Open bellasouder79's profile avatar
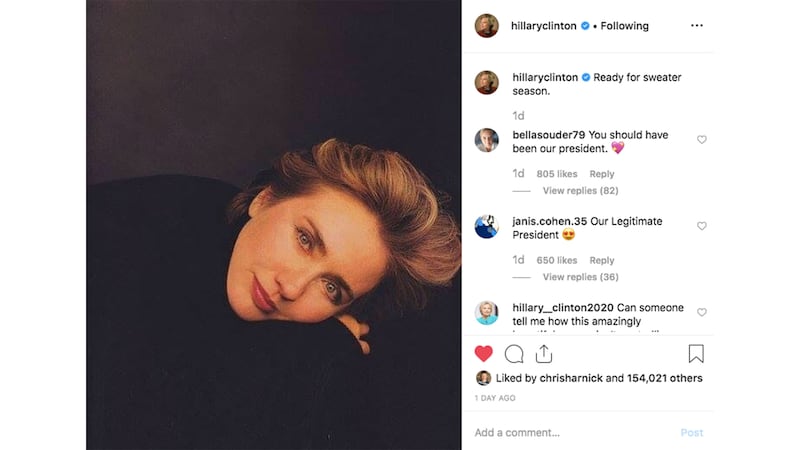 point(487,140)
